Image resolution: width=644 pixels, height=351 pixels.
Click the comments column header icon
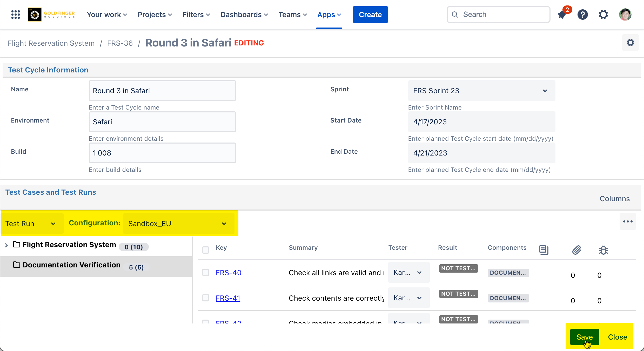point(544,250)
